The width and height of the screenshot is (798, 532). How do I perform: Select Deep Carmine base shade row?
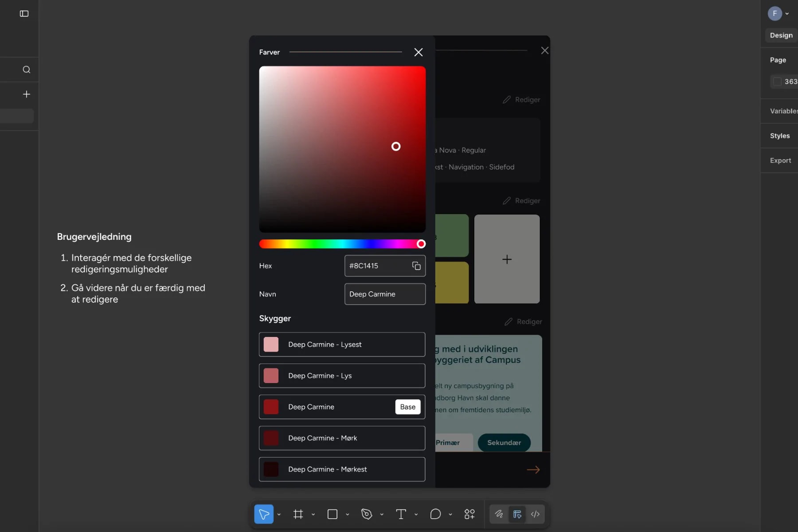pyautogui.click(x=342, y=407)
